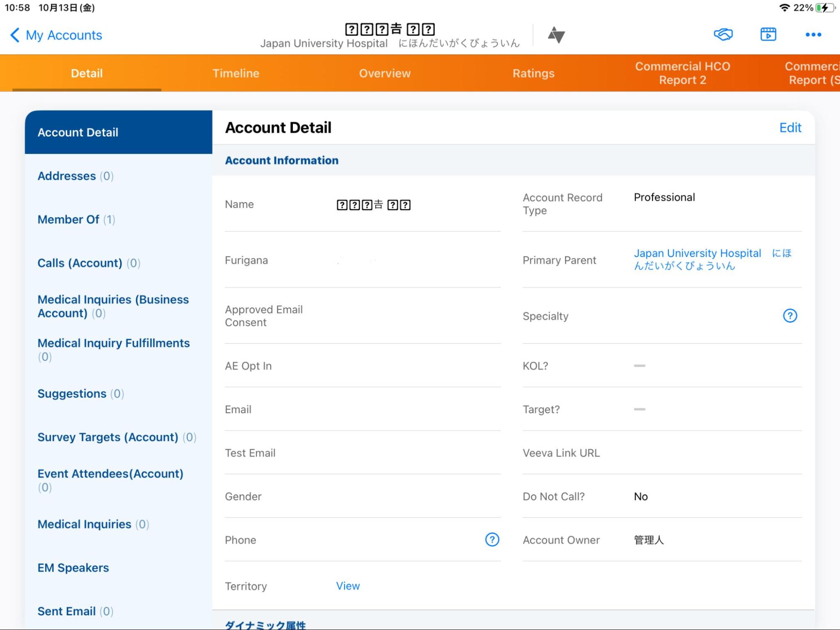Tap the back chevron to My Accounts

[x=15, y=35]
